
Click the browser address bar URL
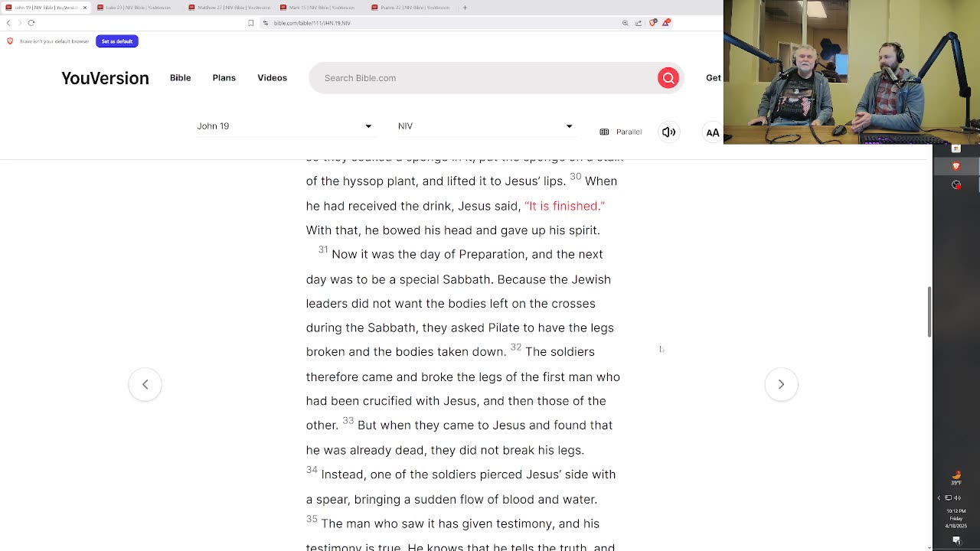(x=312, y=23)
